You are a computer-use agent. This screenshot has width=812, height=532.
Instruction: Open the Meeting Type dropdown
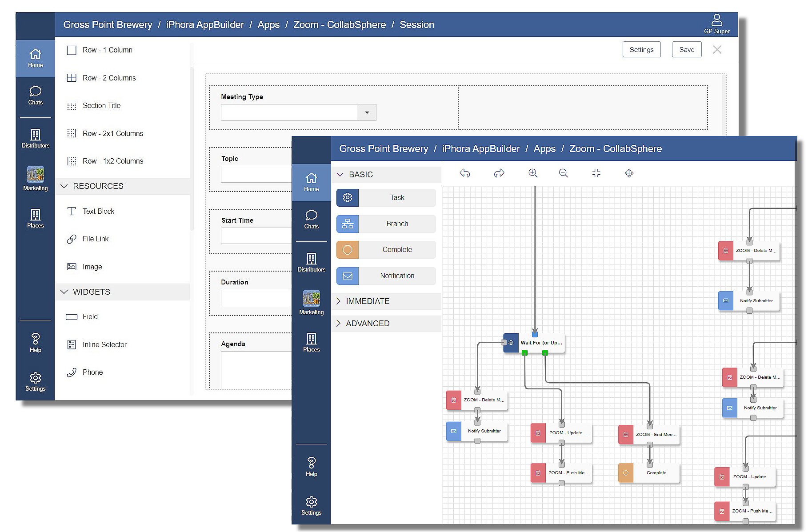point(367,112)
